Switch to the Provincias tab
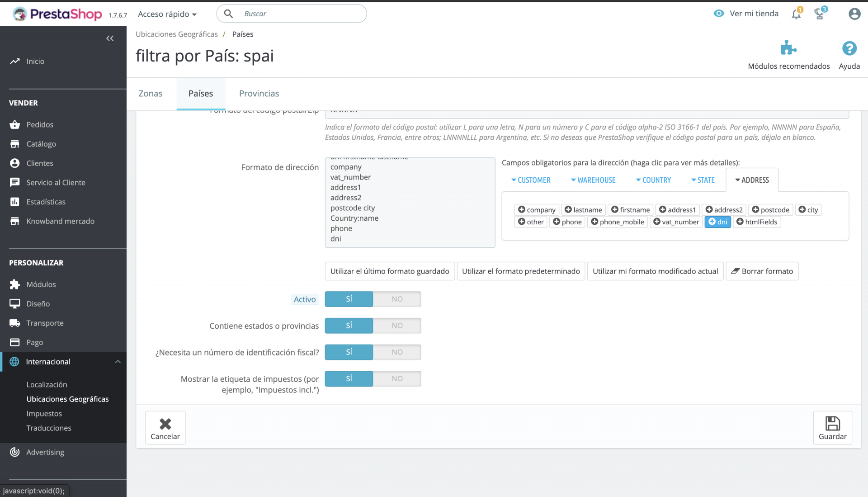Viewport: 868px width, 497px height. [259, 94]
